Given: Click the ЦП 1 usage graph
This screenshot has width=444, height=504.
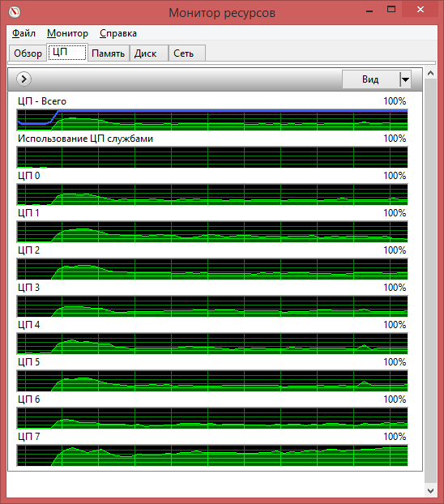Looking at the screenshot, I should click(x=212, y=232).
